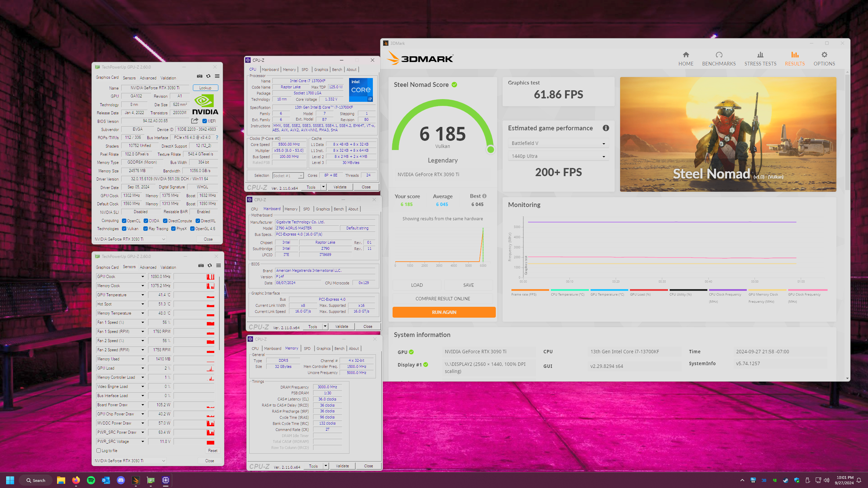The image size is (868, 488).
Task: Toggle the DirectCompute checkbox
Action: point(165,221)
